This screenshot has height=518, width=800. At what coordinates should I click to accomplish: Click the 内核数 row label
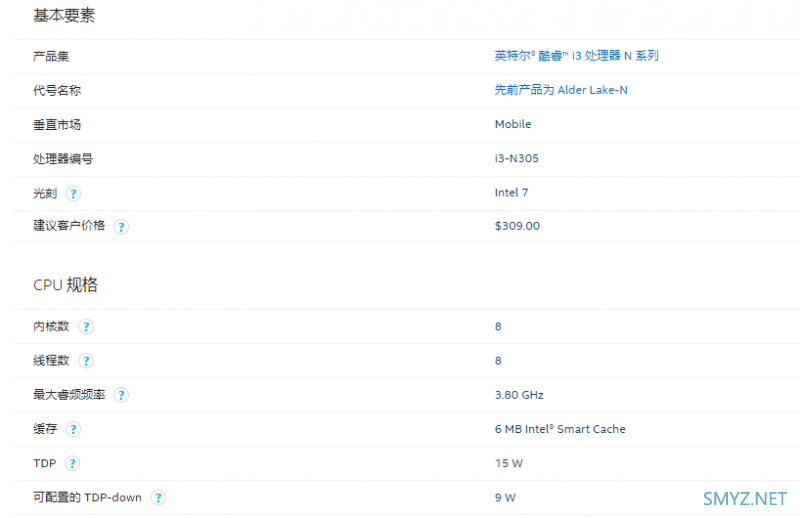[x=51, y=326]
